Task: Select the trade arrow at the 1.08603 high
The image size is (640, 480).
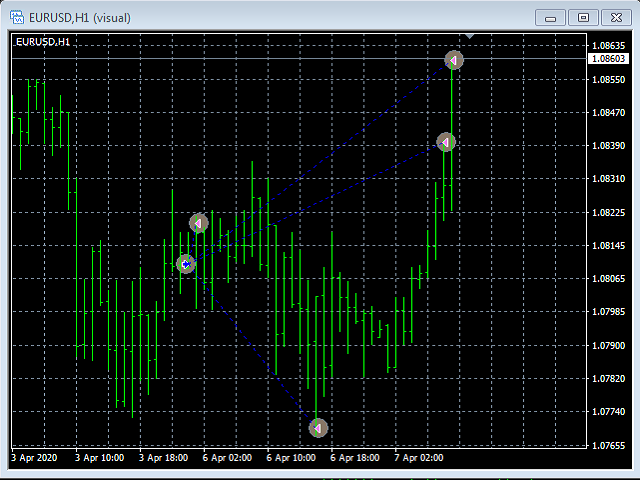Action: [x=453, y=60]
